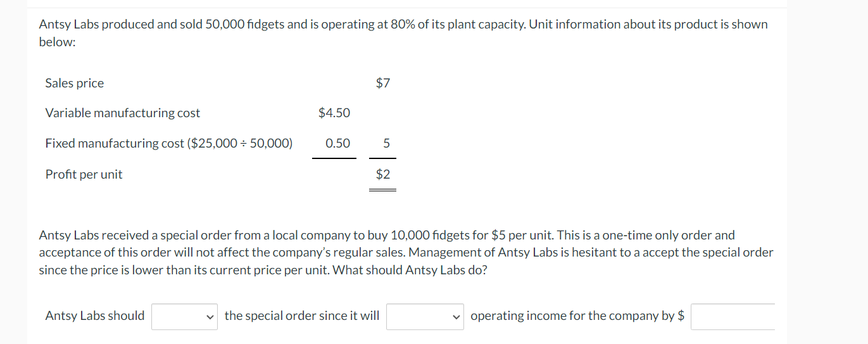Click the 0.50 fixed cost value
The image size is (868, 344).
[x=337, y=143]
